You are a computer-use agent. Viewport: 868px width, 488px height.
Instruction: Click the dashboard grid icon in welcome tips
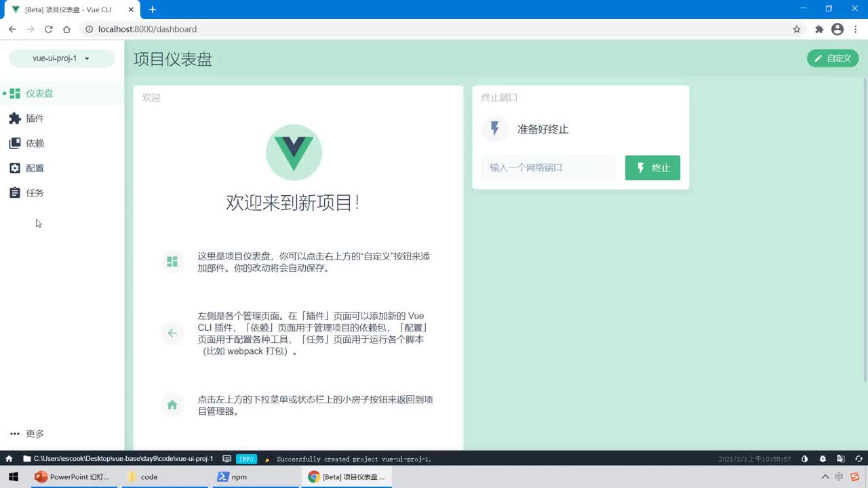point(172,262)
